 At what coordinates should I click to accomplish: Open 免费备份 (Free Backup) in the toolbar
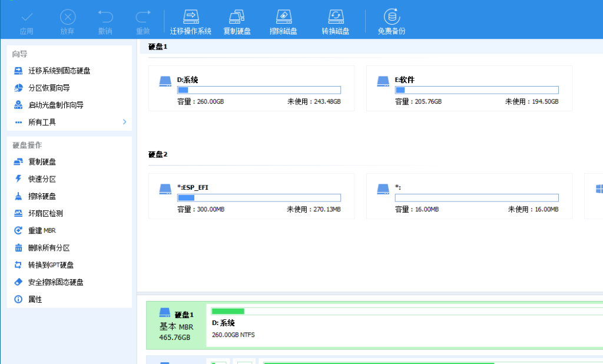(x=391, y=17)
